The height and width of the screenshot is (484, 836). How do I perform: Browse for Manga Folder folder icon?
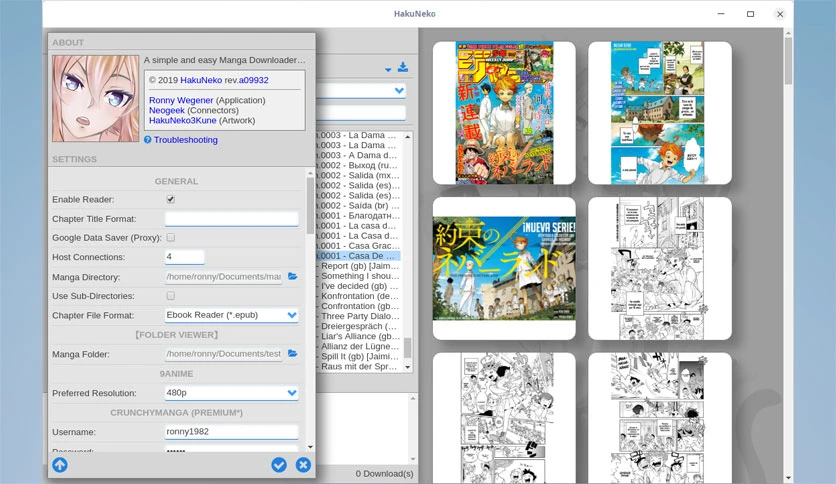tap(293, 353)
